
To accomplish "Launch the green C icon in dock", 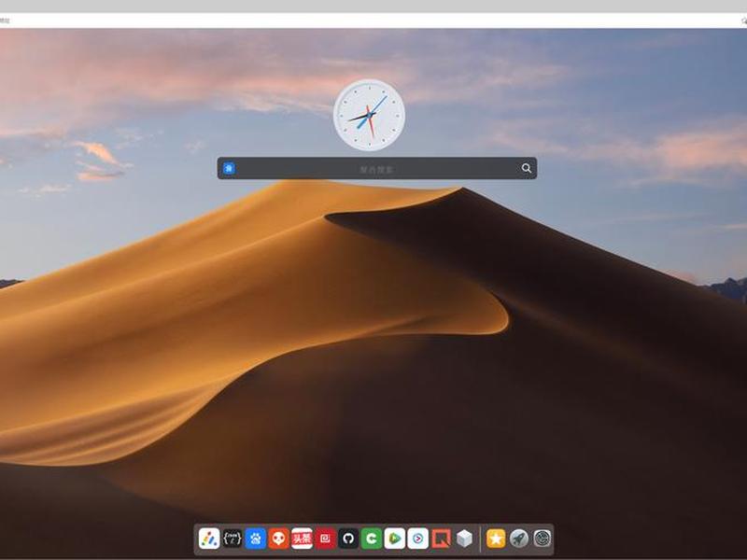I will click(x=372, y=539).
